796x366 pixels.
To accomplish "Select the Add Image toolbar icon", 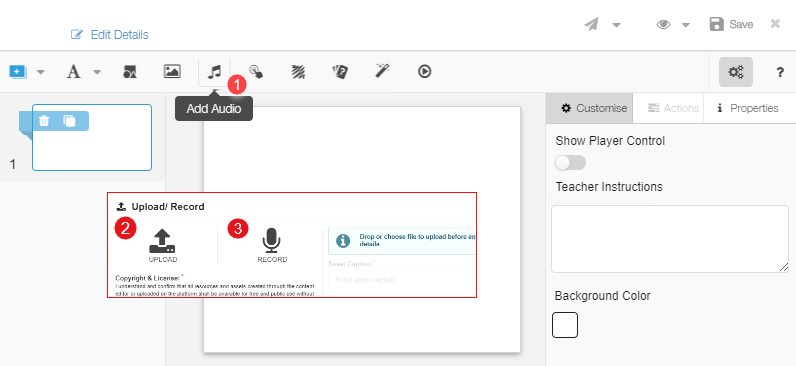I will click(x=172, y=72).
